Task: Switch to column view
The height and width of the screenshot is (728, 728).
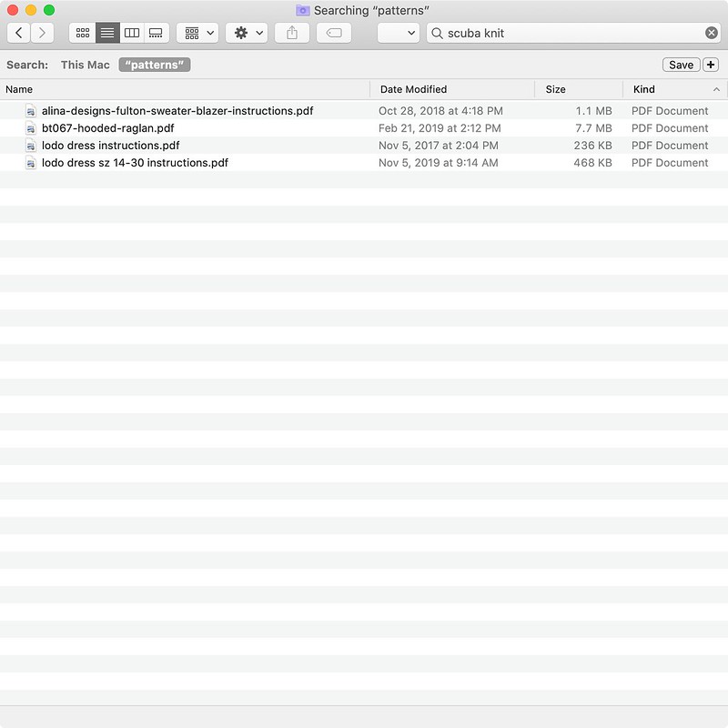Action: (x=132, y=33)
